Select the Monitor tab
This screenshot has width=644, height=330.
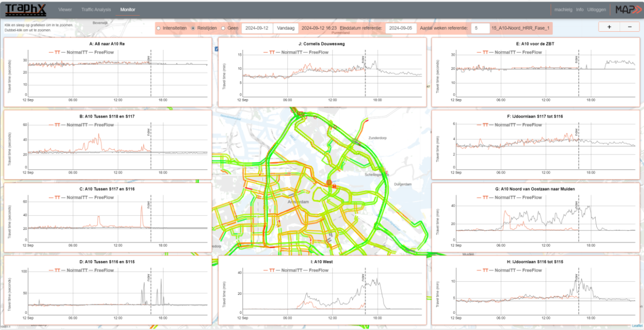pyautogui.click(x=128, y=9)
